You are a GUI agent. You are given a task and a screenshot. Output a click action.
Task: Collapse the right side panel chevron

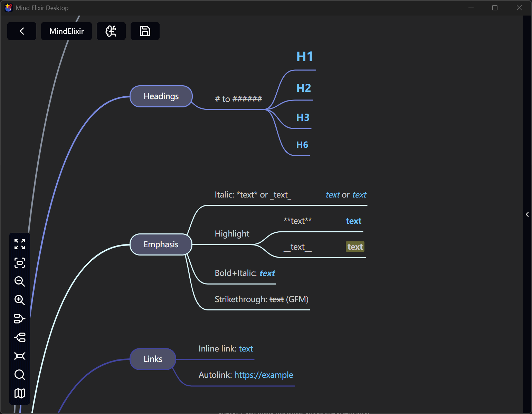(527, 214)
